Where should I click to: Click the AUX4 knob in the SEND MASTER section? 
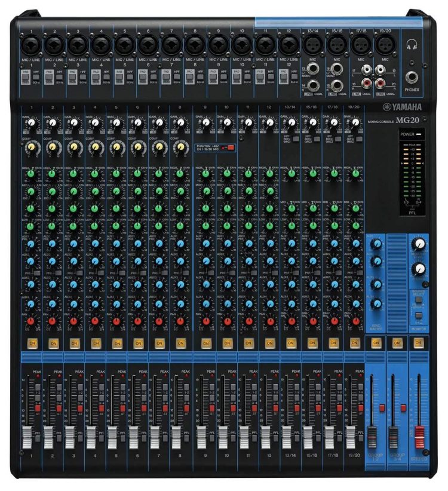pyautogui.click(x=377, y=303)
